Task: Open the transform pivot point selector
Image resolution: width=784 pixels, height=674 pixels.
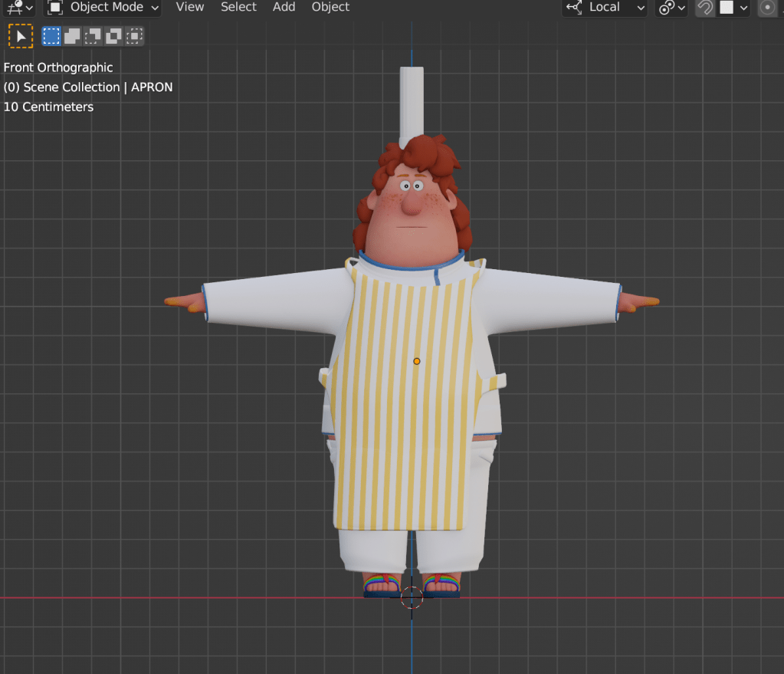Action: [x=673, y=8]
